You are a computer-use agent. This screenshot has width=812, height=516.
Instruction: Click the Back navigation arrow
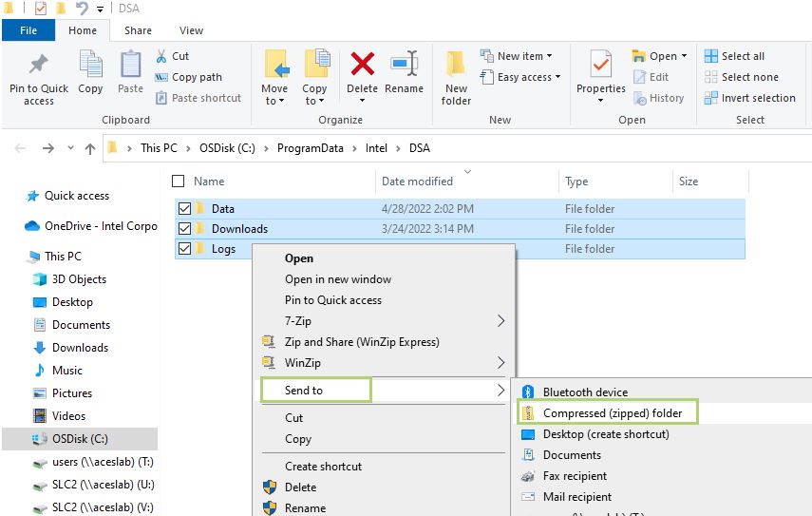point(20,148)
